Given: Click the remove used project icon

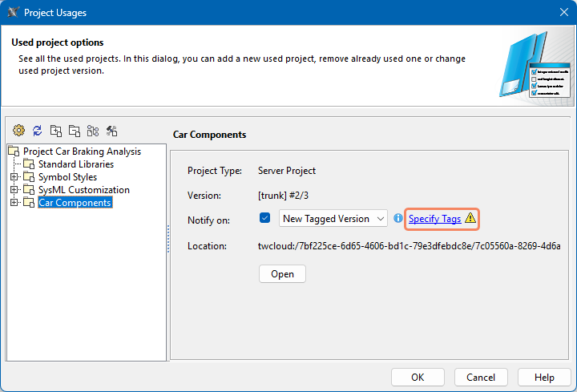Looking at the screenshot, I should pyautogui.click(x=74, y=131).
